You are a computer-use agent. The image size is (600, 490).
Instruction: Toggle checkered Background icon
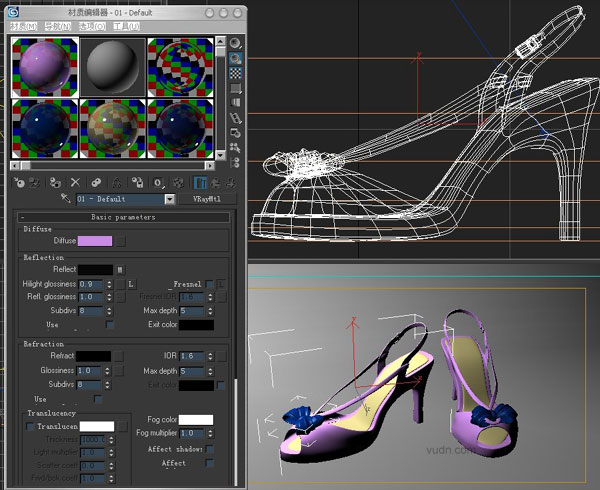pos(235,73)
